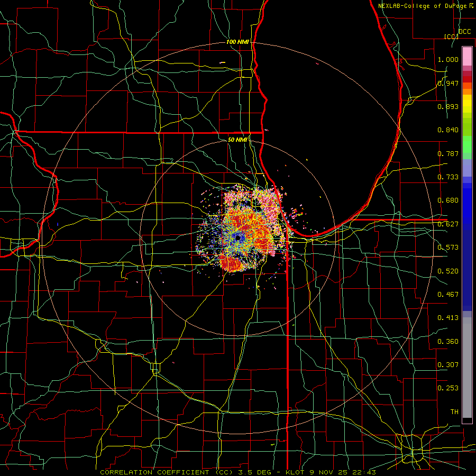Select the 1.000 scale value

tap(448, 59)
